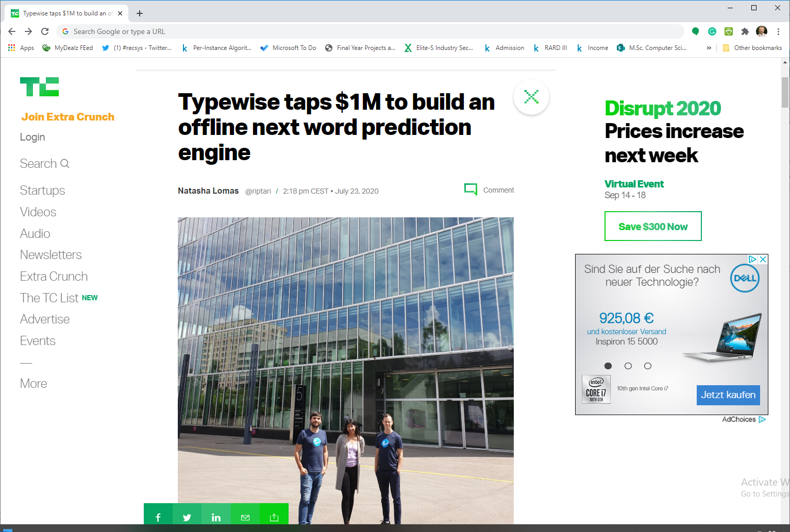Email the article via the envelope icon
790x532 pixels.
(245, 517)
